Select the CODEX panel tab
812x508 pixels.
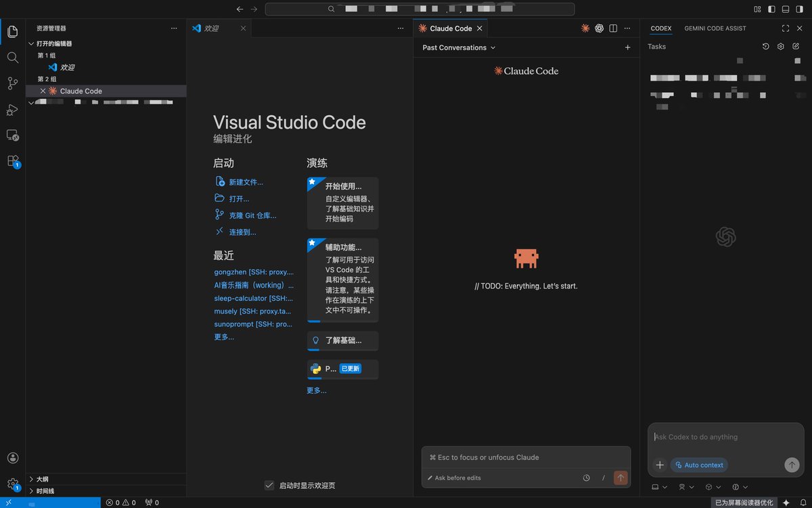(661, 28)
